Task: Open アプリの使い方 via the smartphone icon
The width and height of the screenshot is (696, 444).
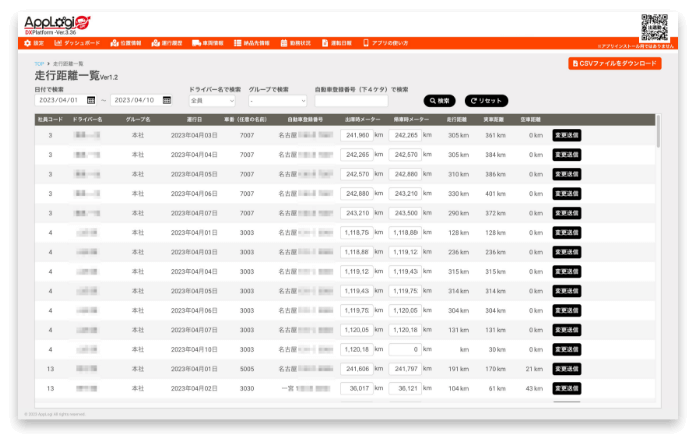Action: tap(366, 43)
